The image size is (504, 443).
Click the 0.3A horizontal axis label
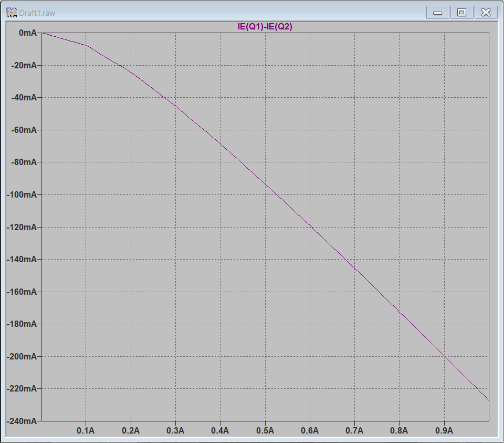(x=175, y=430)
